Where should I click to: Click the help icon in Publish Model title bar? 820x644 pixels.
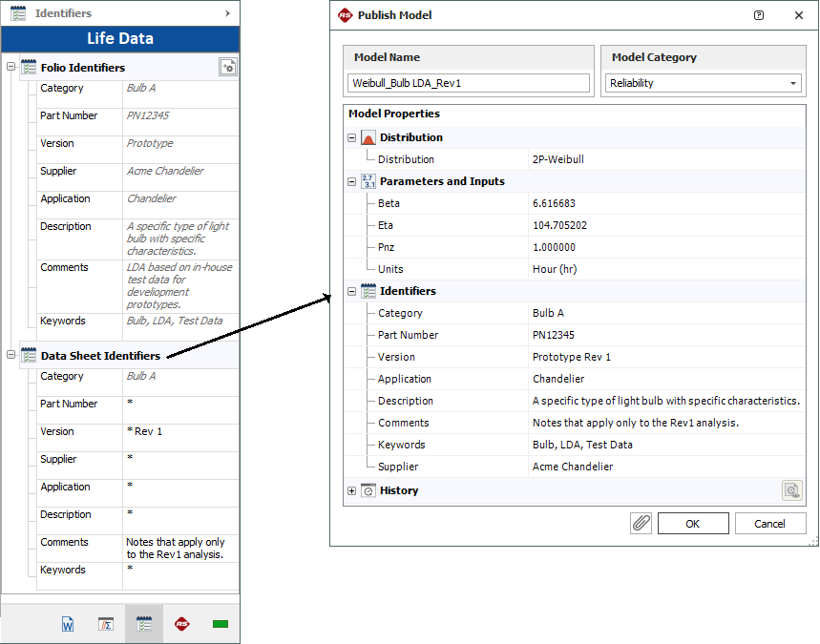759,15
